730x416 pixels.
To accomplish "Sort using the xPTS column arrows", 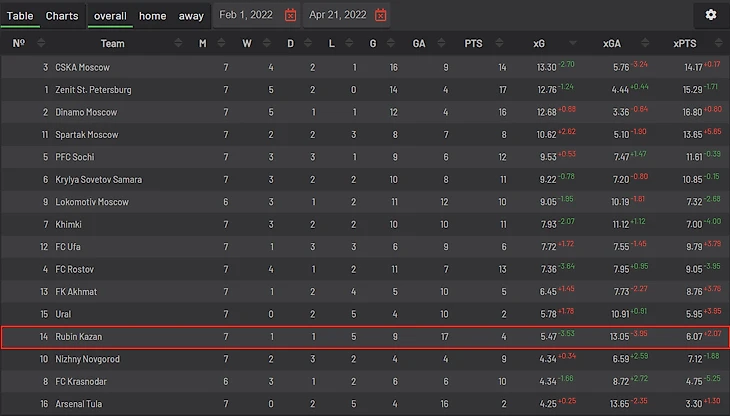I will pos(718,43).
